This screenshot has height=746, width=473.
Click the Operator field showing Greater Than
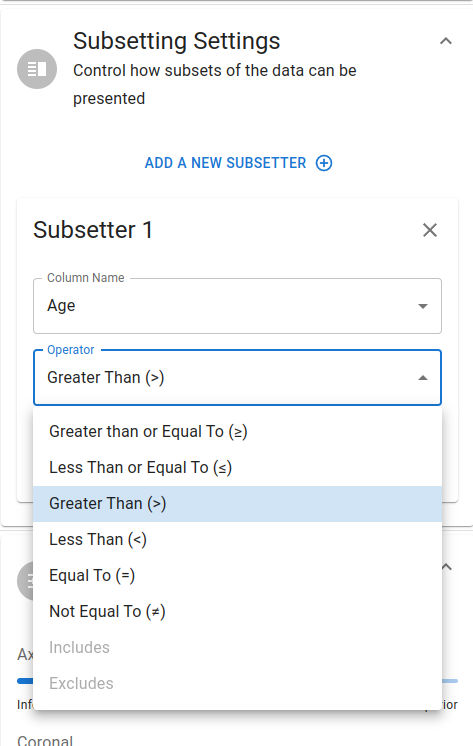click(237, 378)
